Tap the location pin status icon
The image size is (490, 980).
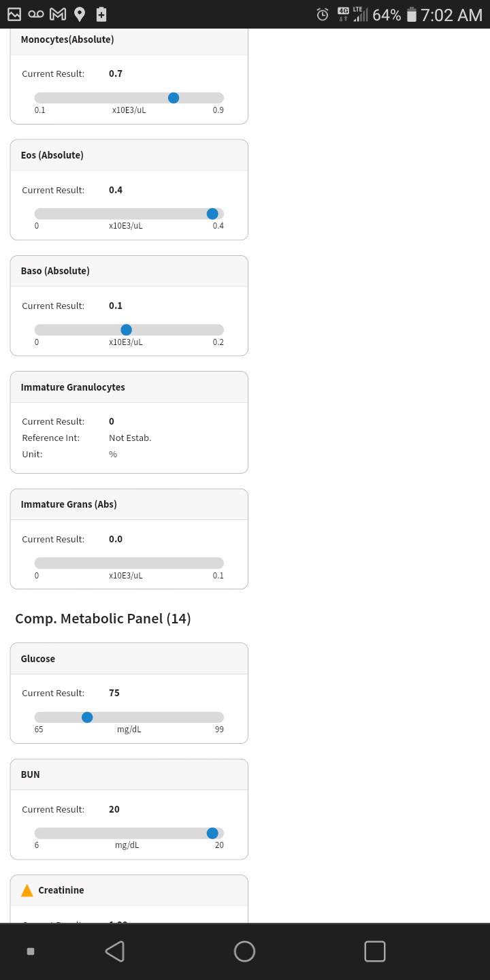[80, 14]
